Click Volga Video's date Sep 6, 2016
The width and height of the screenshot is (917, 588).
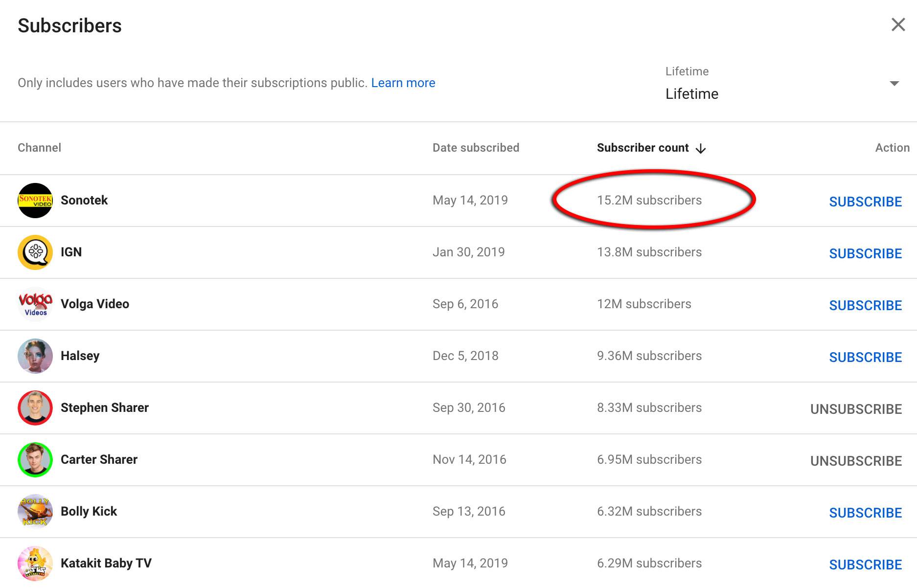point(465,304)
